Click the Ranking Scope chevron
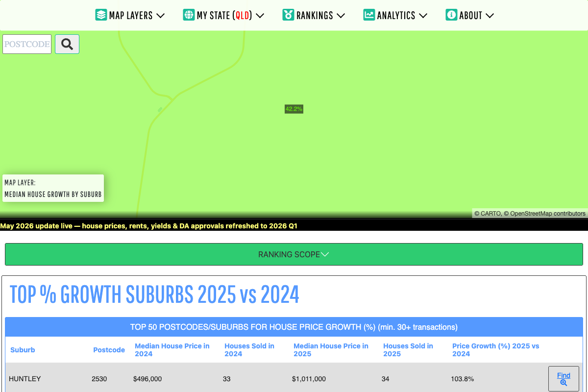Viewport: 588px width, 392px height. [x=324, y=254]
